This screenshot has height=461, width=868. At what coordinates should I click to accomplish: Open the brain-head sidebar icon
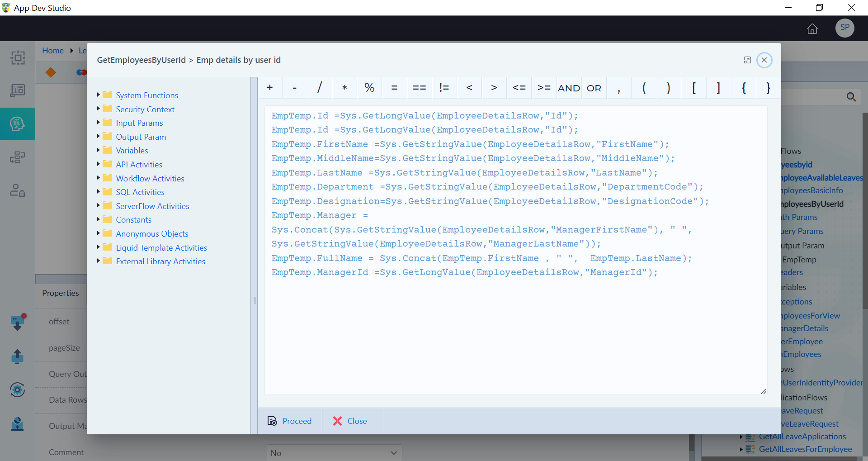(x=17, y=124)
